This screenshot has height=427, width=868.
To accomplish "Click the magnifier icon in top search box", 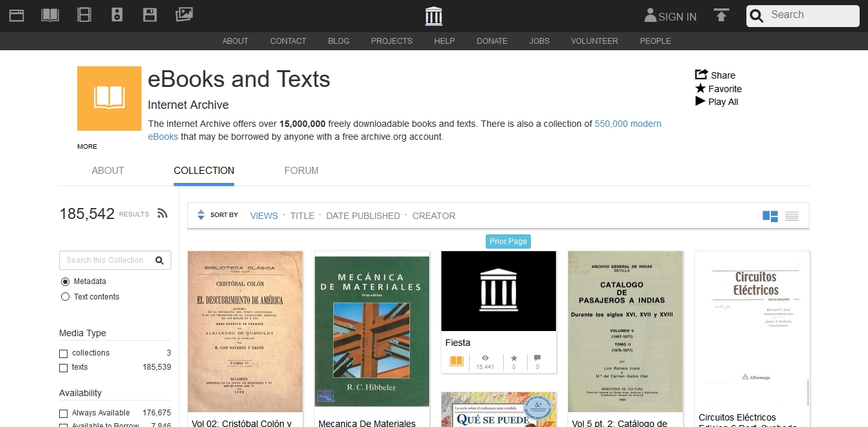I will (757, 16).
